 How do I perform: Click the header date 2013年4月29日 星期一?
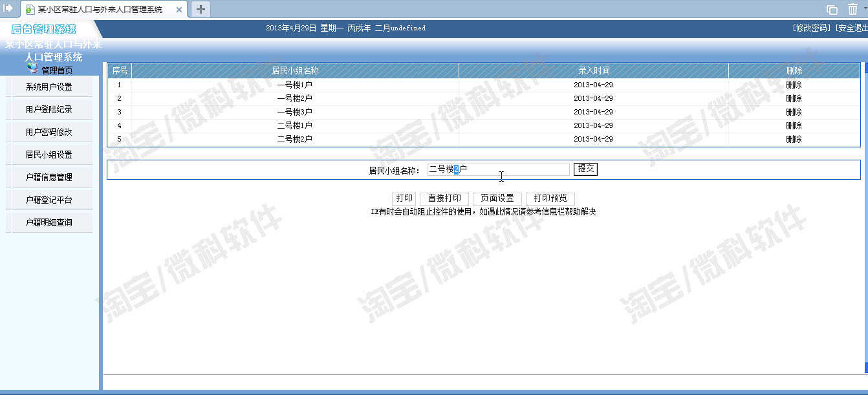305,28
